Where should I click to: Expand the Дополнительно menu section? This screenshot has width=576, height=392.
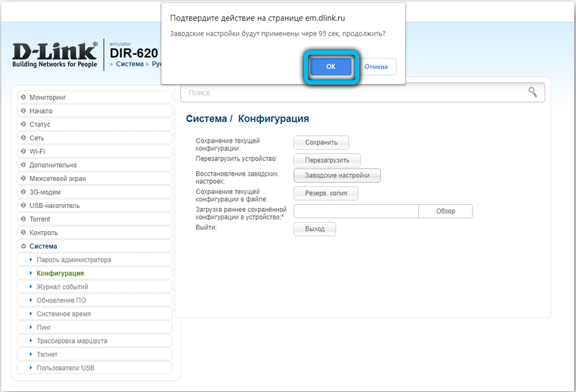[94, 165]
